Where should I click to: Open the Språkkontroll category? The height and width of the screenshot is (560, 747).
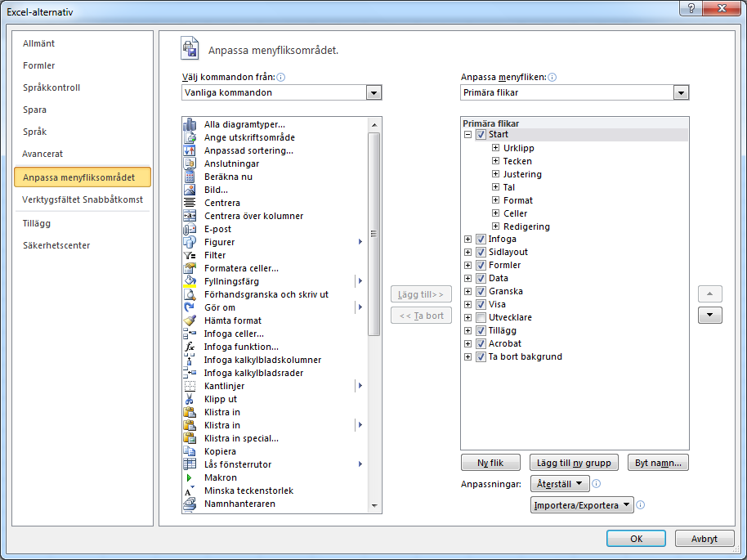tap(82, 87)
